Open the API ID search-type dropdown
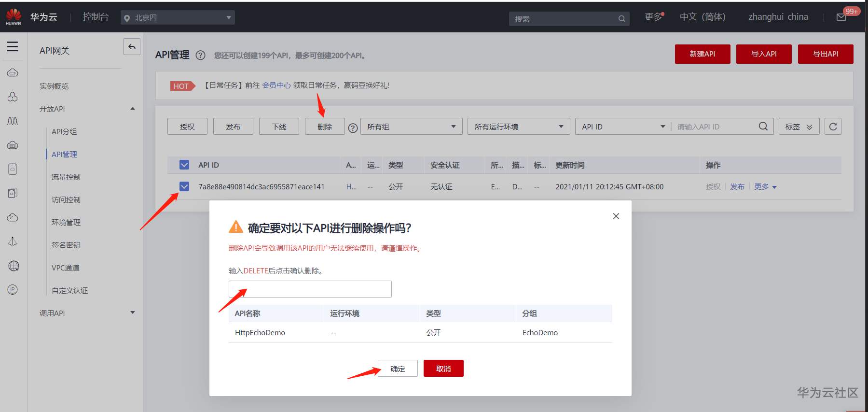Viewport: 868px width, 412px height. (x=623, y=127)
